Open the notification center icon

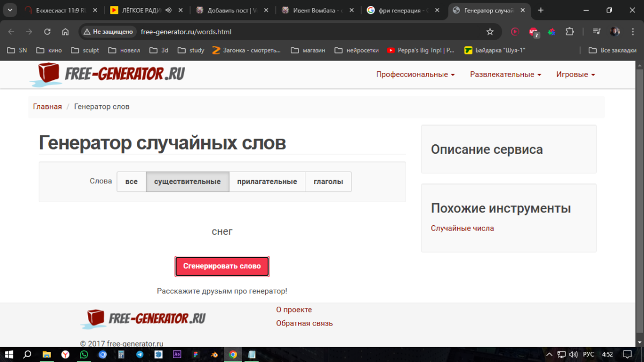pyautogui.click(x=627, y=354)
